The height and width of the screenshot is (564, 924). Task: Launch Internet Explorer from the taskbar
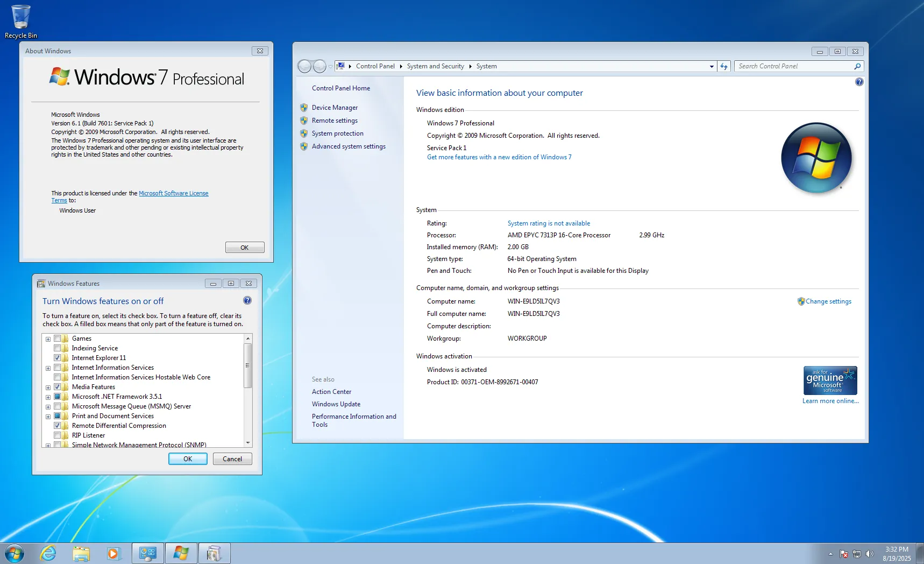pyautogui.click(x=48, y=553)
